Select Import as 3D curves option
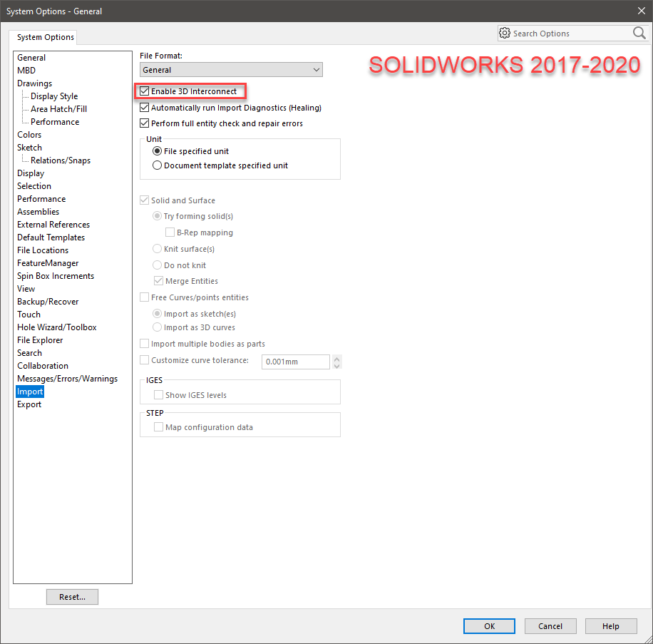Screen dimensions: 653x644 157,327
